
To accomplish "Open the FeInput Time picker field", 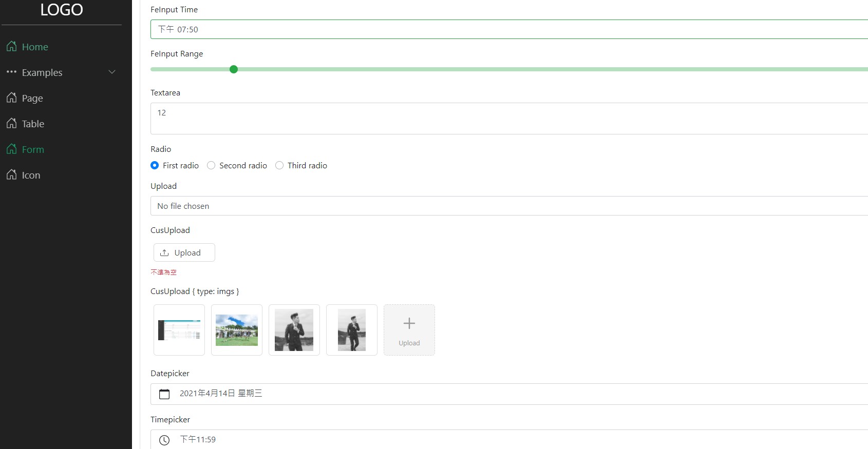I will (509, 29).
